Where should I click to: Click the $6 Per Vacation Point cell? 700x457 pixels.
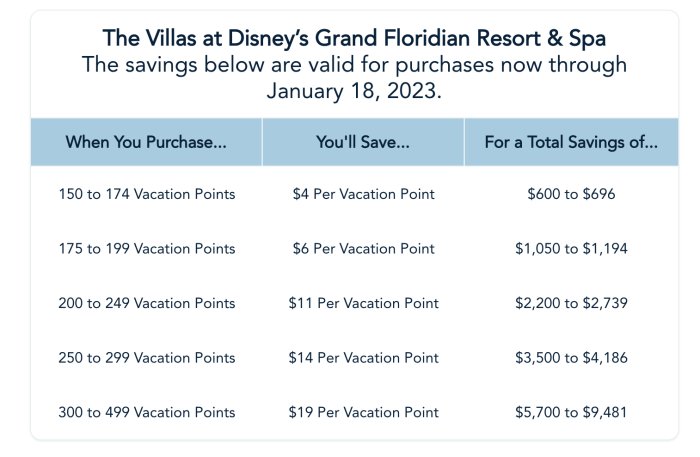363,248
